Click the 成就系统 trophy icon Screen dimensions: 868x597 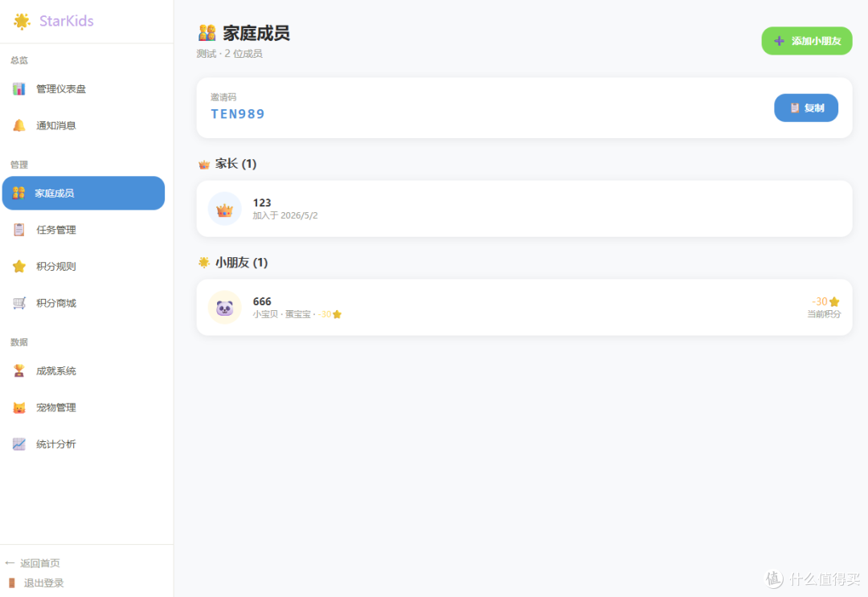18,370
